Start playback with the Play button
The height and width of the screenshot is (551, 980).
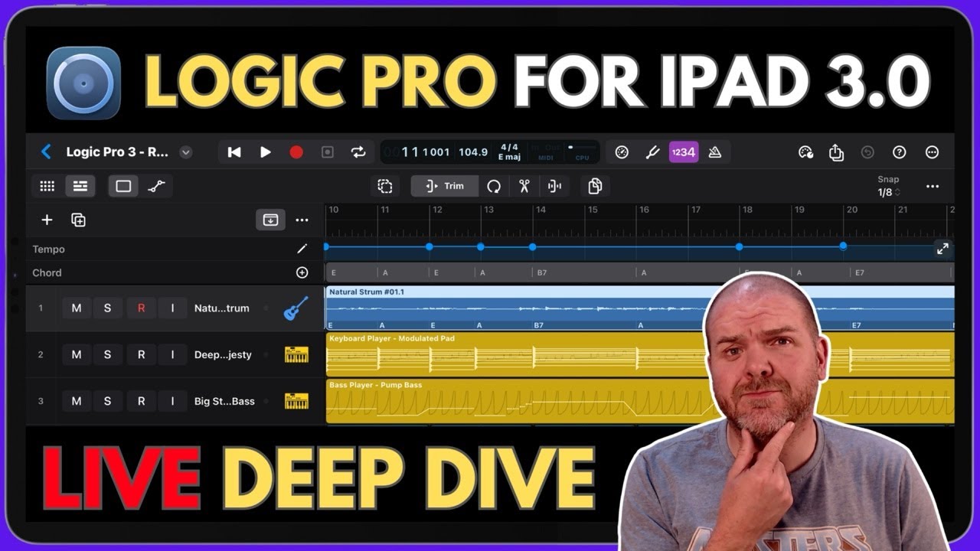point(265,152)
